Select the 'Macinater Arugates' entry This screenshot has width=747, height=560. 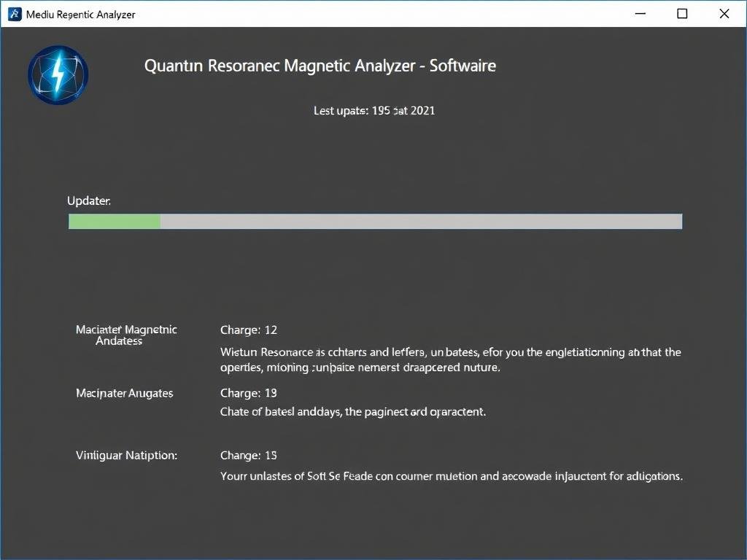(x=125, y=393)
